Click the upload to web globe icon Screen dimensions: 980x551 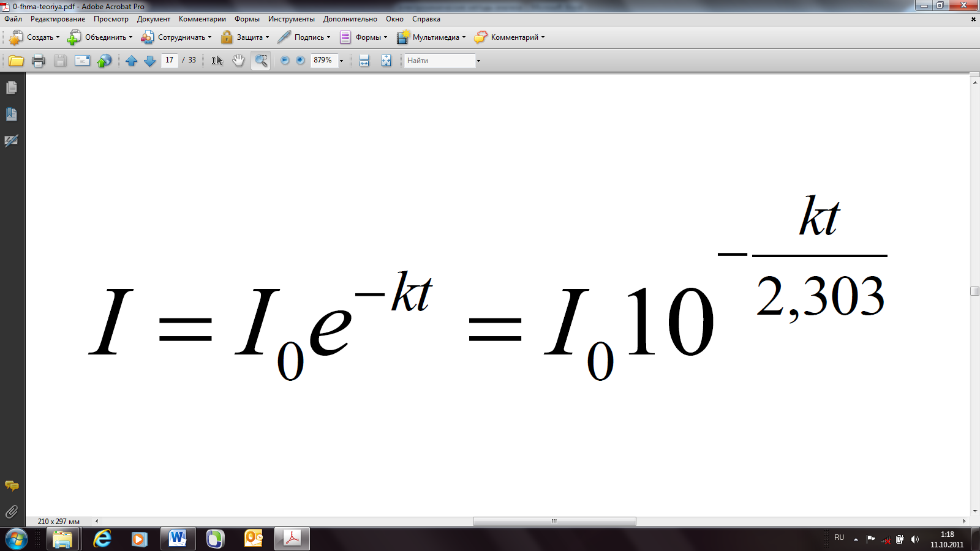coord(104,61)
